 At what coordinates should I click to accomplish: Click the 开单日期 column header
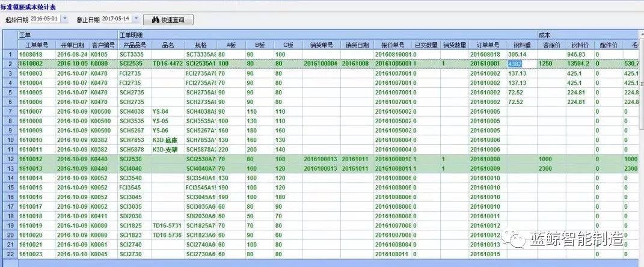(72, 45)
